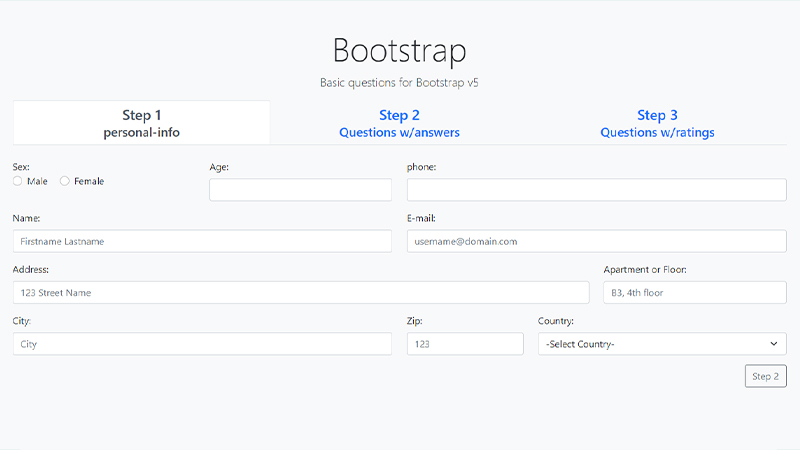Select the Female radio button

[64, 181]
